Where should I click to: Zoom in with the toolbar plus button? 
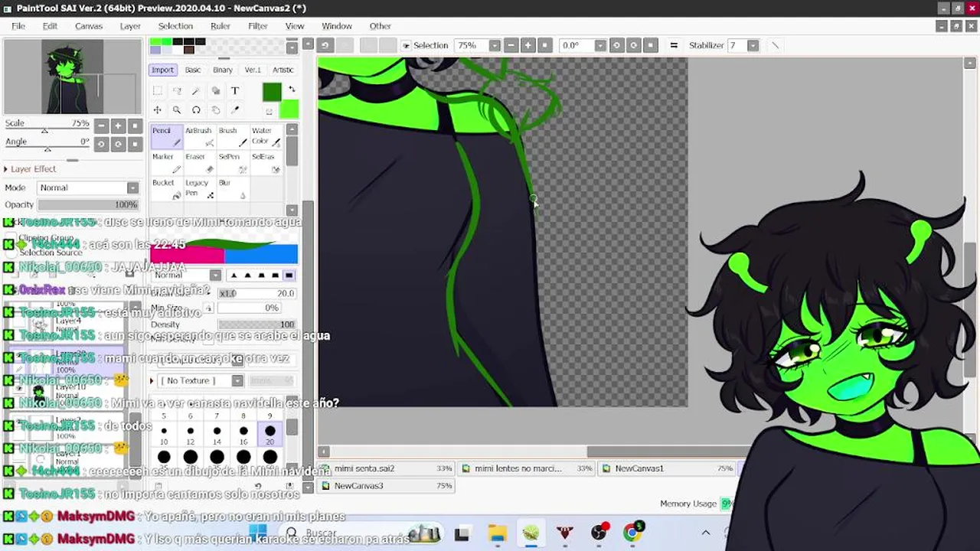click(528, 45)
